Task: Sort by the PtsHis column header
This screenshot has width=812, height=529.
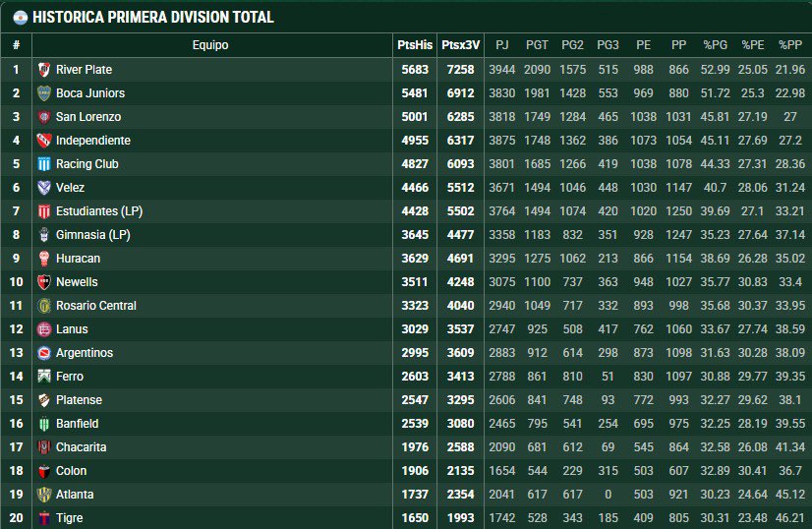Action: (x=415, y=45)
